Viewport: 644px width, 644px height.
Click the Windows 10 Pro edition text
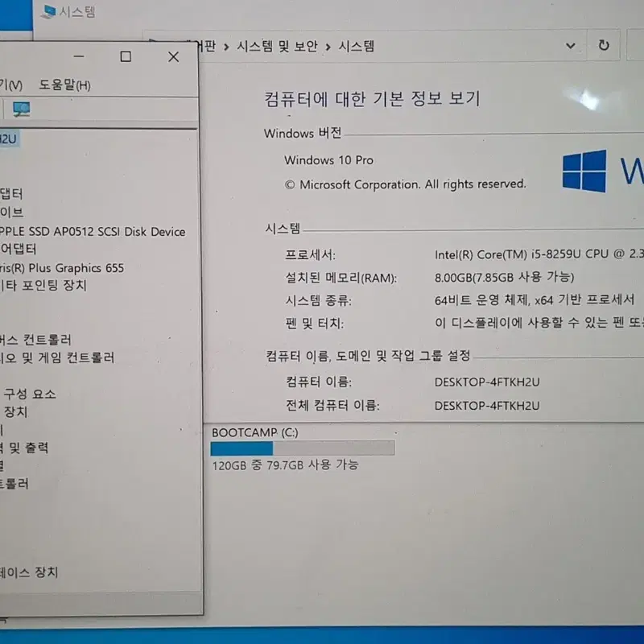[x=329, y=160]
